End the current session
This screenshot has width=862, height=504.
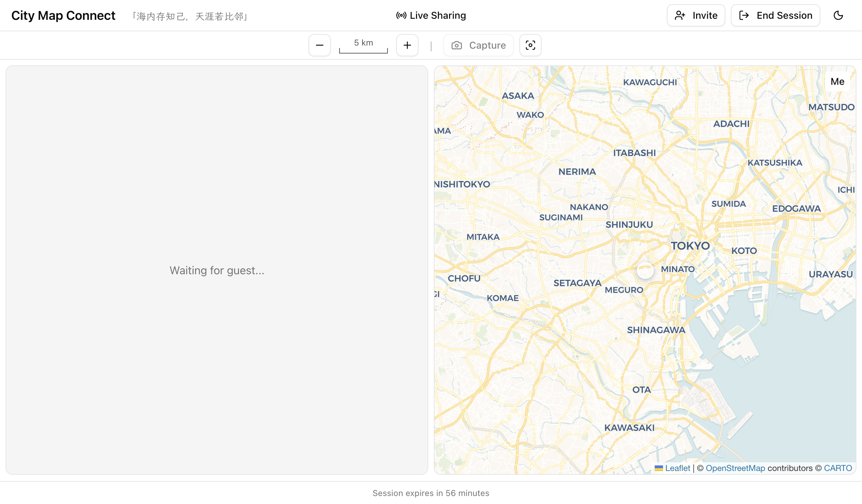(x=775, y=15)
